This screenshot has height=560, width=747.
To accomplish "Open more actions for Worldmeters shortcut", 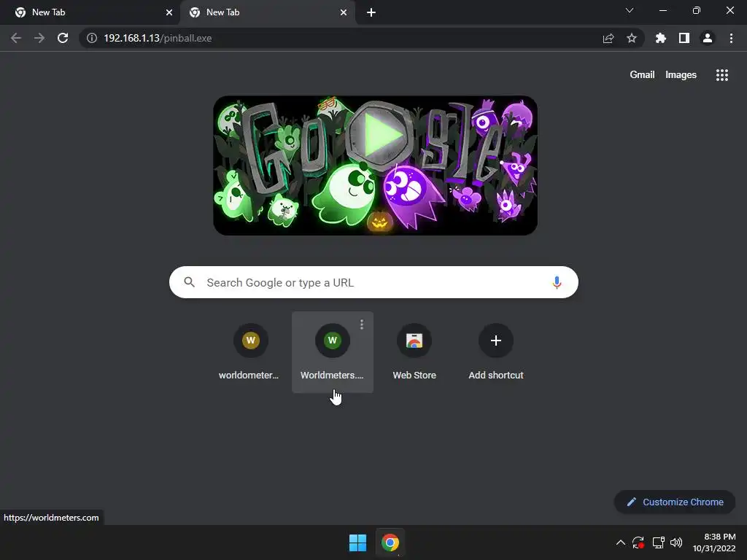I will tap(362, 324).
